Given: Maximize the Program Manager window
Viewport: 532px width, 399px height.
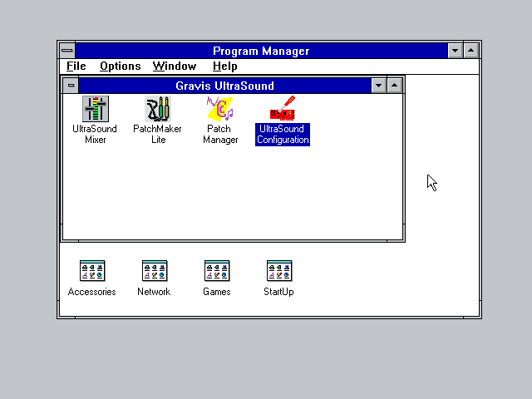Looking at the screenshot, I should pyautogui.click(x=471, y=51).
